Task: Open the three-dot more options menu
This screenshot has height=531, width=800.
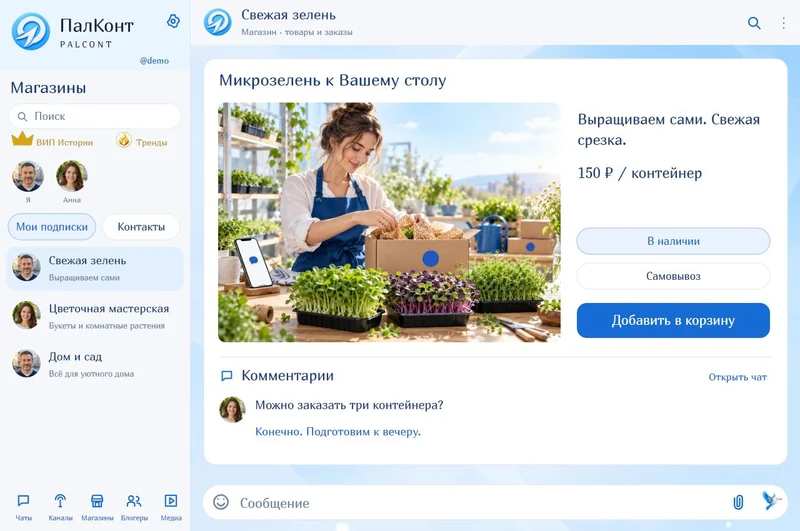Action: click(x=783, y=23)
